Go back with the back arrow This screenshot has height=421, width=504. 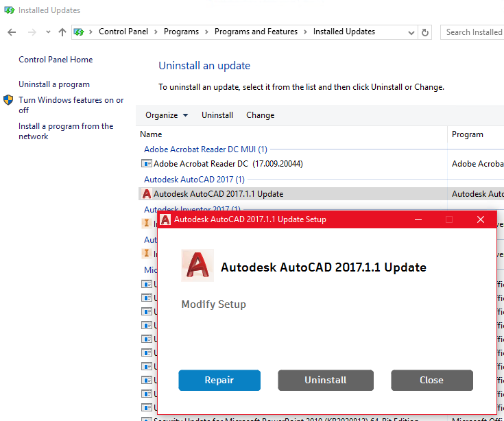coord(12,32)
